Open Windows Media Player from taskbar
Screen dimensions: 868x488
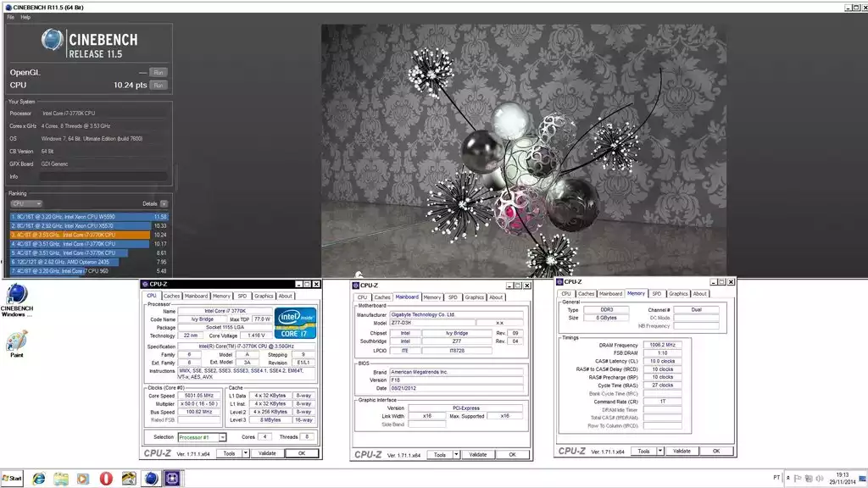click(83, 478)
